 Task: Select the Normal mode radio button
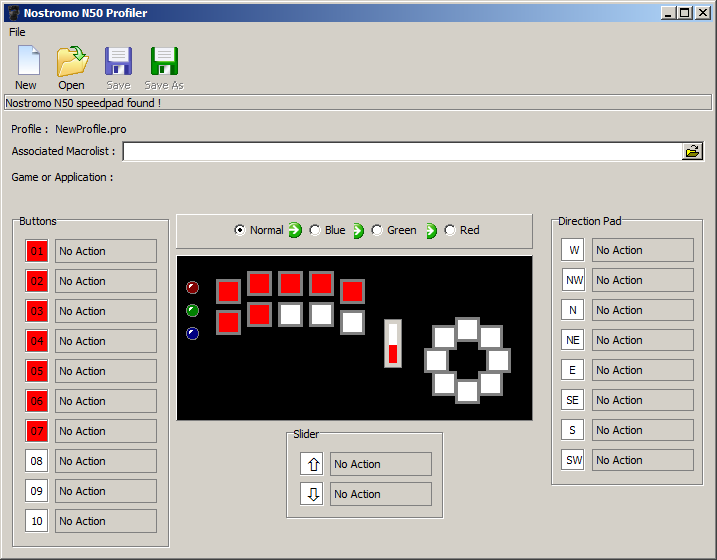point(240,230)
